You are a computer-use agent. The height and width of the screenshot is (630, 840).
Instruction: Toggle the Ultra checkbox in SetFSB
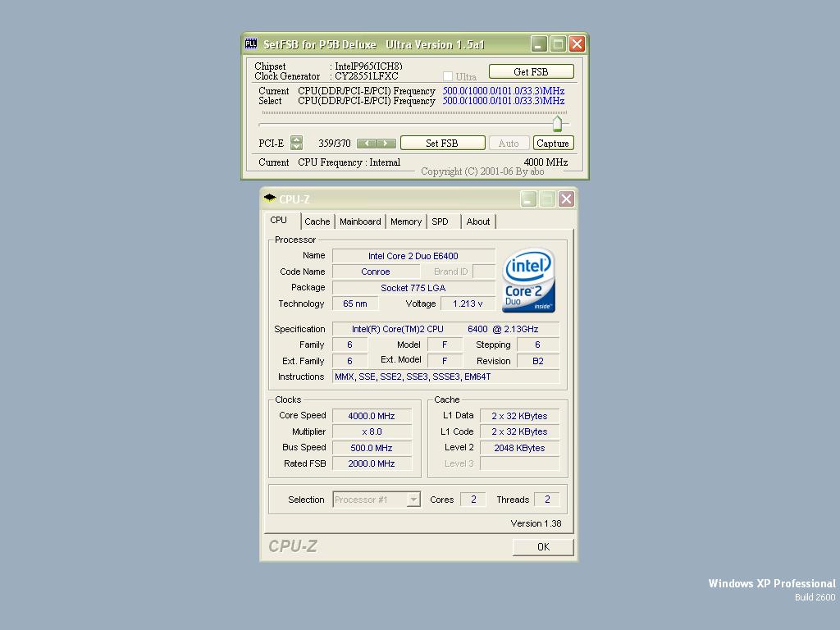448,76
